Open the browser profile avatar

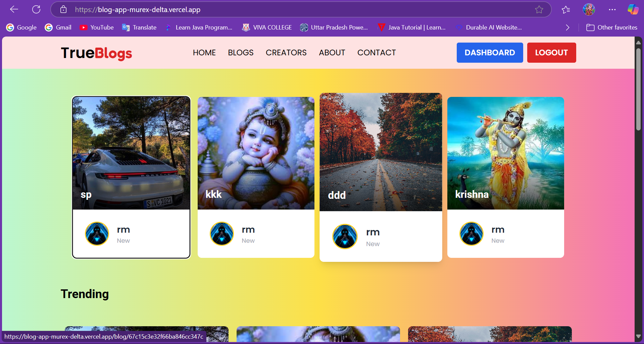589,9
